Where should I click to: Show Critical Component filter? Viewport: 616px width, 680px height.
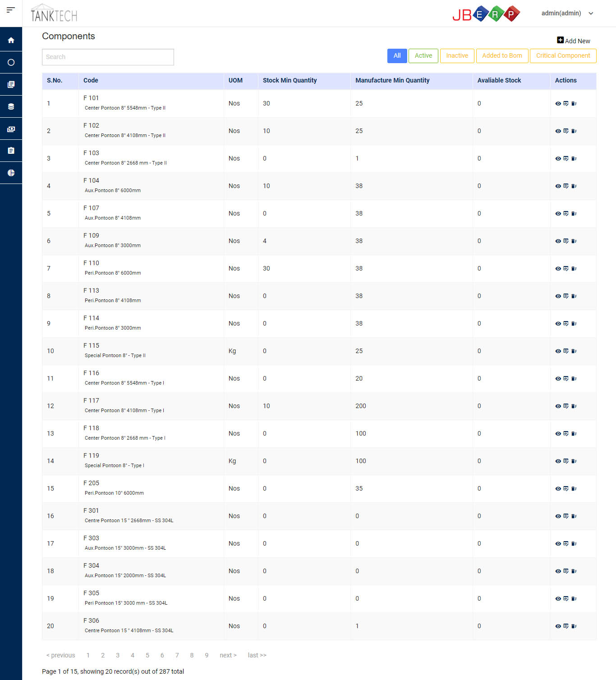click(563, 55)
